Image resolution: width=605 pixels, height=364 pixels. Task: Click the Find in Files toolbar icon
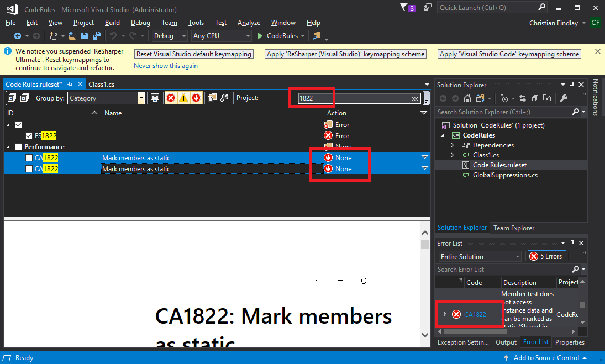coord(317,36)
